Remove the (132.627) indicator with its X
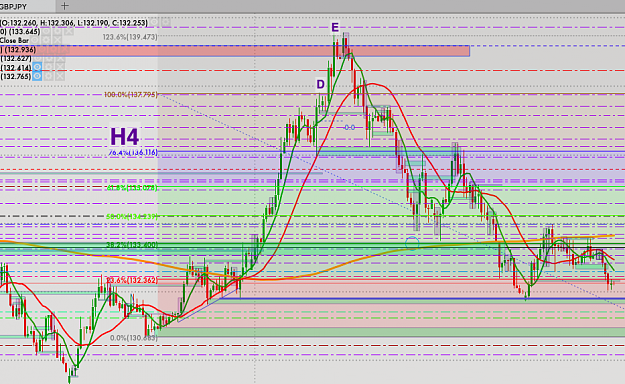 point(60,58)
